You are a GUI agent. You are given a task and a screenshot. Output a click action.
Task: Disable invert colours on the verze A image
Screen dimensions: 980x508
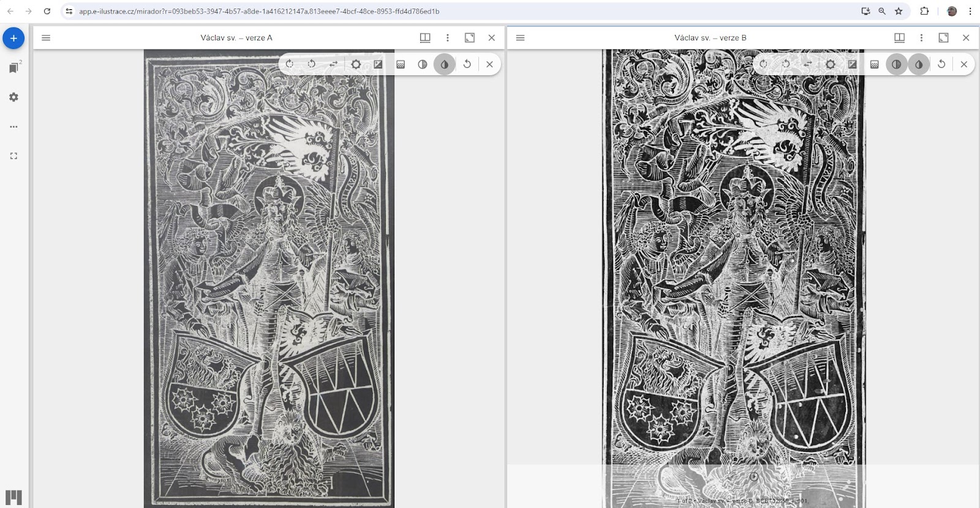[x=445, y=64]
